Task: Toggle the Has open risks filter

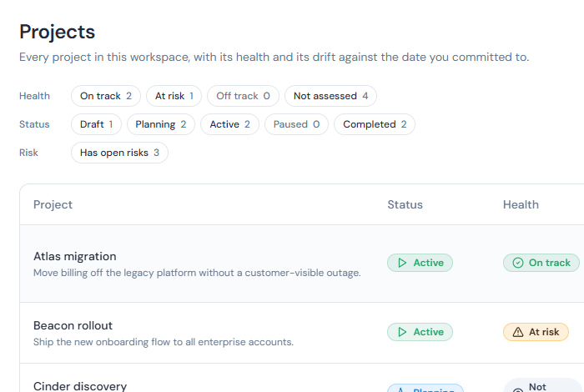Action: pyautogui.click(x=119, y=153)
